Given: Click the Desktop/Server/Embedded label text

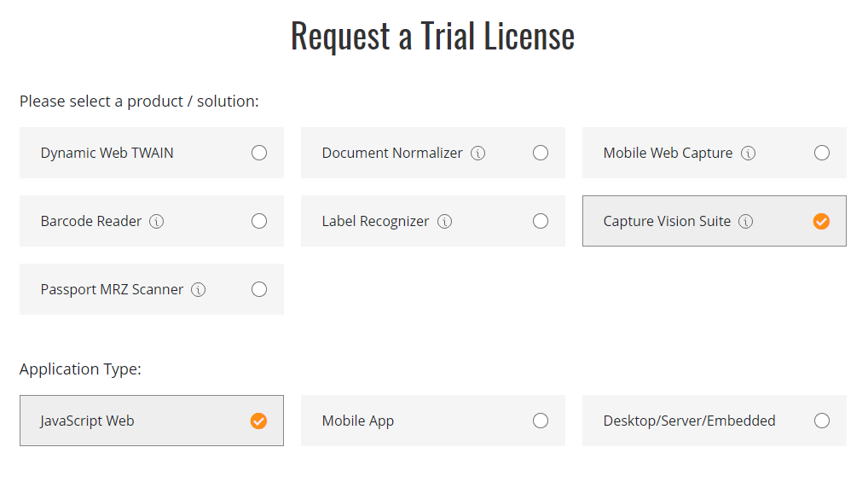Looking at the screenshot, I should tap(689, 421).
